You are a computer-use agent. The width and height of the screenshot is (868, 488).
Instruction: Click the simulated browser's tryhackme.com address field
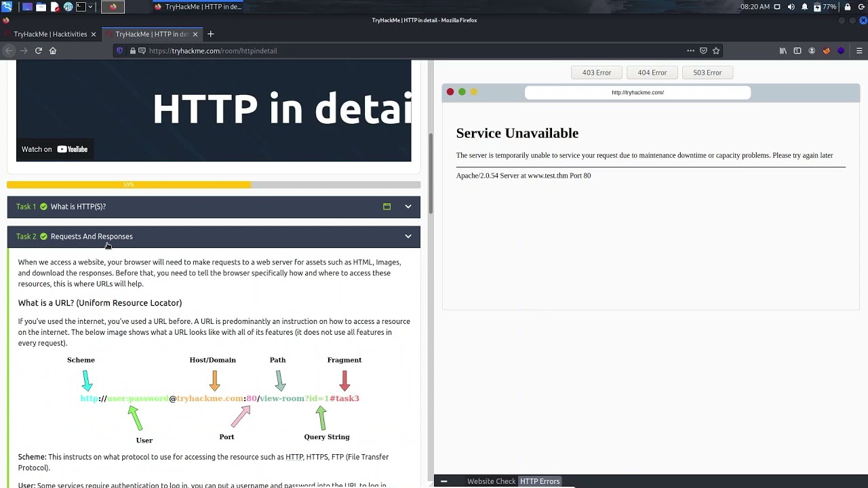click(x=637, y=92)
